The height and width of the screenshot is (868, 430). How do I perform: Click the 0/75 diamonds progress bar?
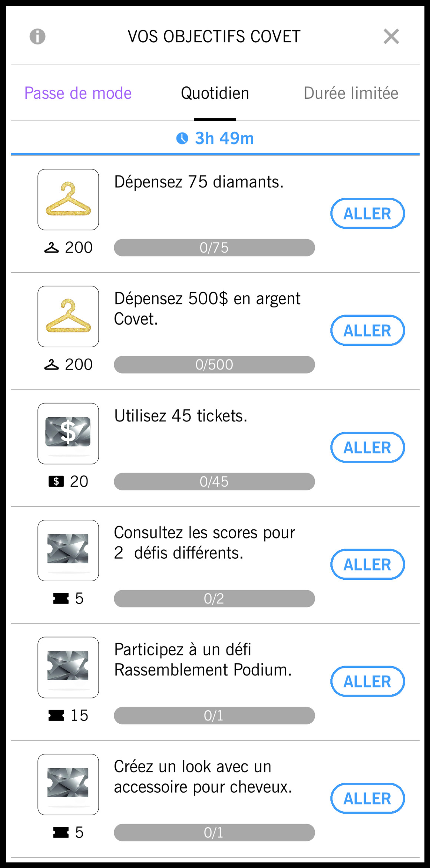[x=214, y=247]
